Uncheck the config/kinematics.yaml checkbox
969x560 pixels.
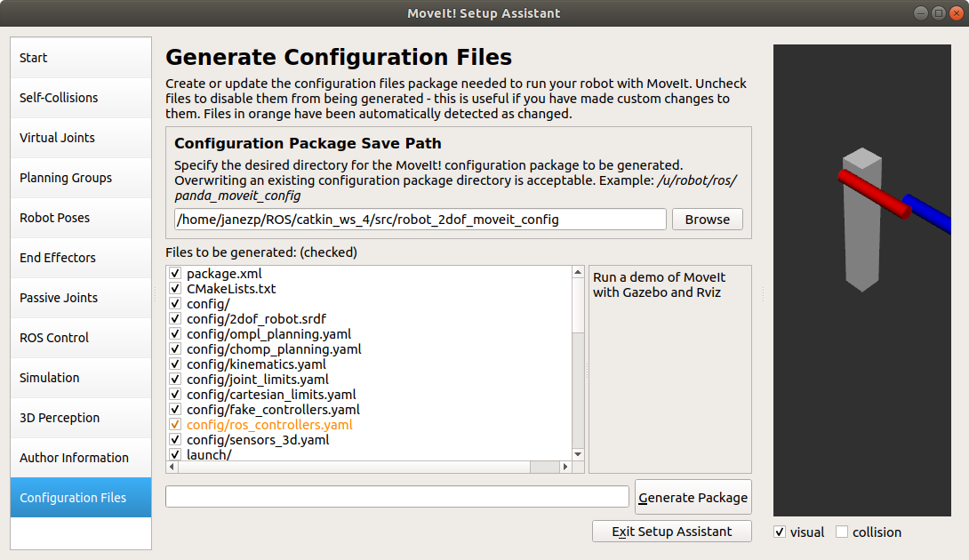pyautogui.click(x=175, y=364)
